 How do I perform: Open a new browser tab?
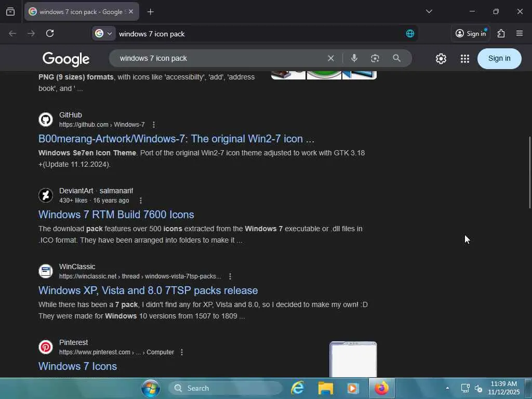point(150,12)
